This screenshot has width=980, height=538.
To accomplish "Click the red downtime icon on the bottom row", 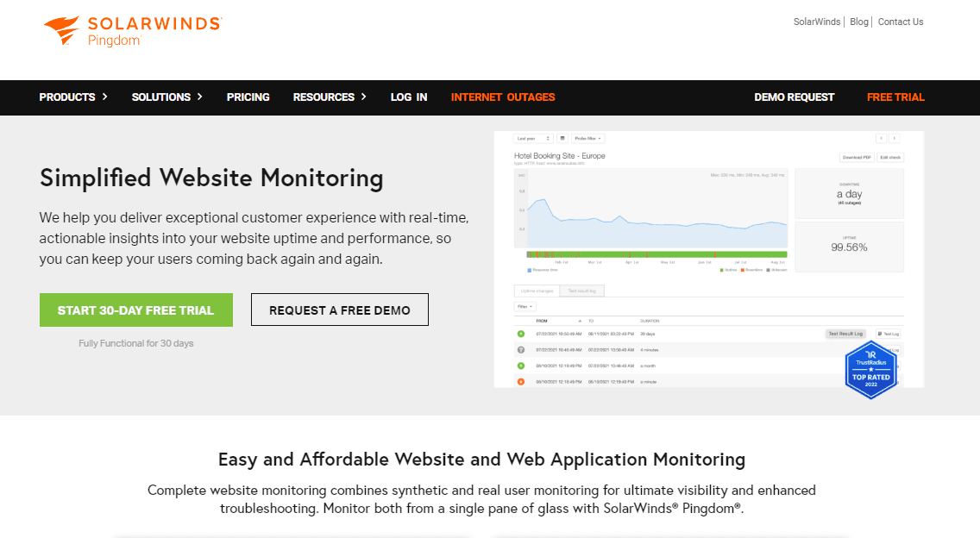I will (x=523, y=382).
